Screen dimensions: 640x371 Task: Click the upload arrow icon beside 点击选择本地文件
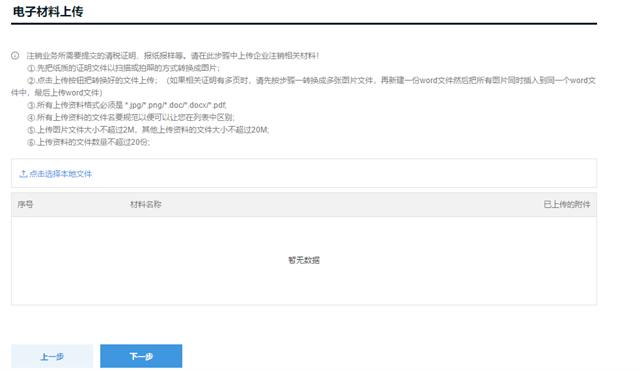(23, 174)
